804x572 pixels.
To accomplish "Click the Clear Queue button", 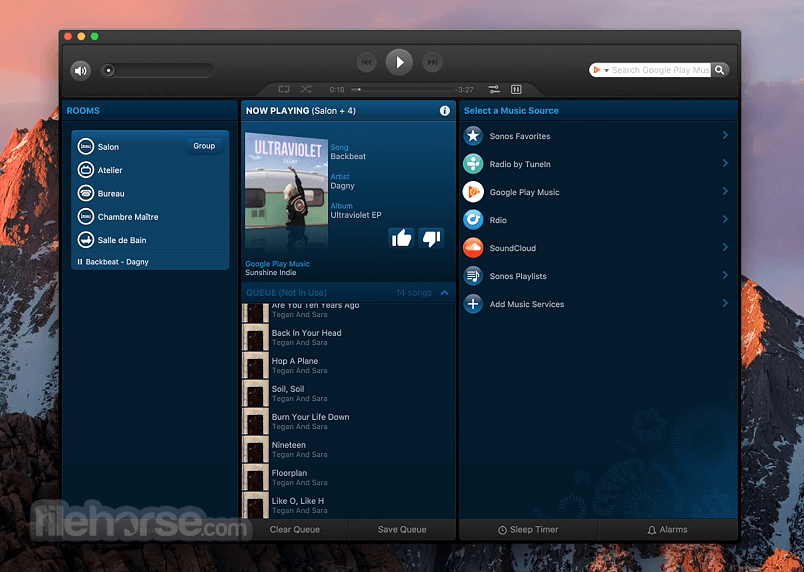I will pyautogui.click(x=295, y=529).
